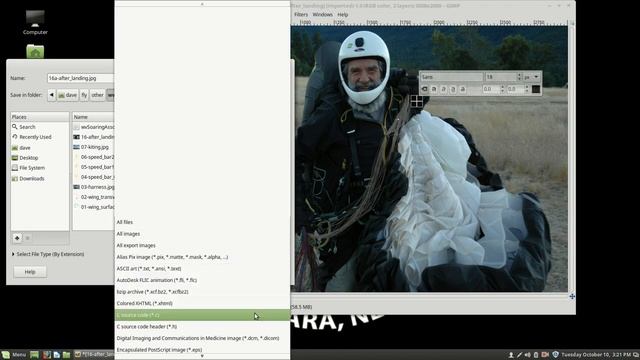Click the navigation icon at canvas corner
The image size is (640, 360).
(x=572, y=296)
